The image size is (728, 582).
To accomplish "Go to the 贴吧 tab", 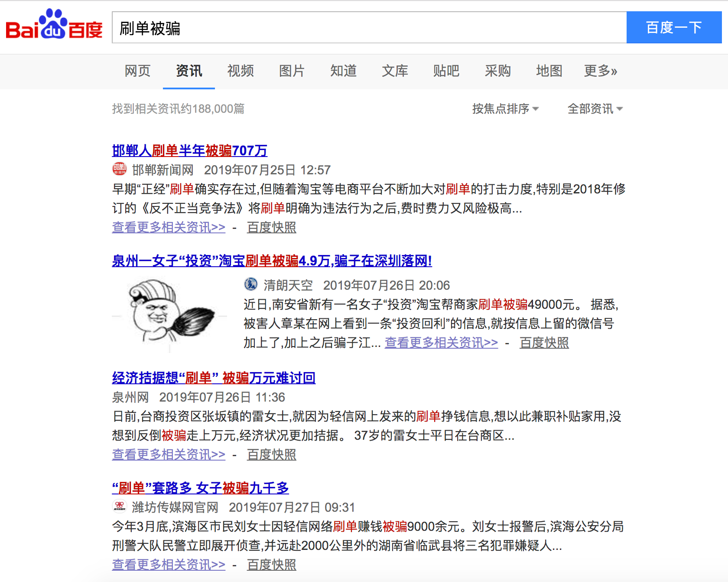I will pos(446,71).
